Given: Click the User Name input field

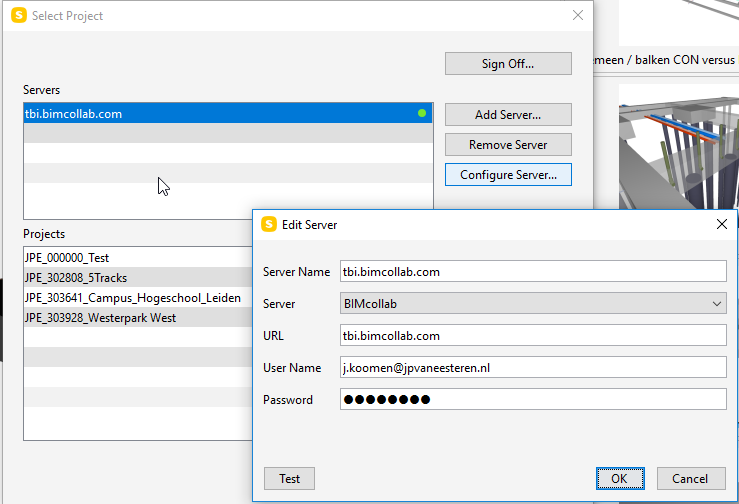Looking at the screenshot, I should [x=533, y=368].
